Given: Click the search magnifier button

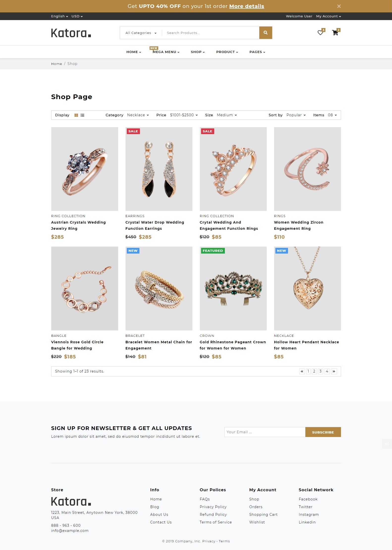Looking at the screenshot, I should [265, 33].
